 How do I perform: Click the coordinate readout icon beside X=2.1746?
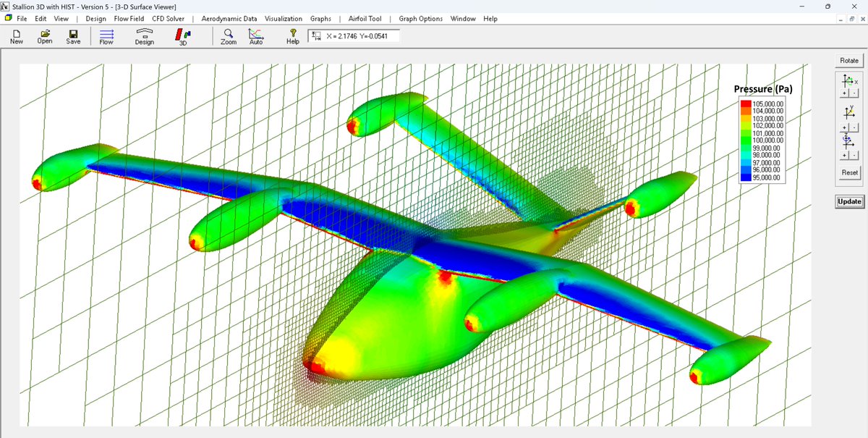coord(317,35)
